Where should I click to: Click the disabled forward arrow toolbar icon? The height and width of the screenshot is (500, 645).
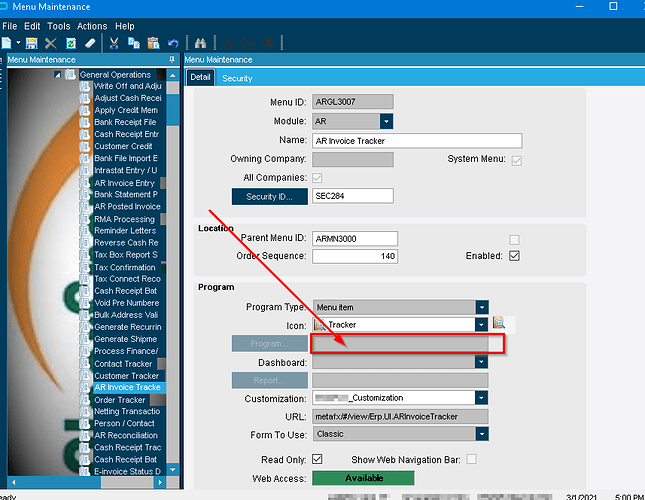click(248, 43)
